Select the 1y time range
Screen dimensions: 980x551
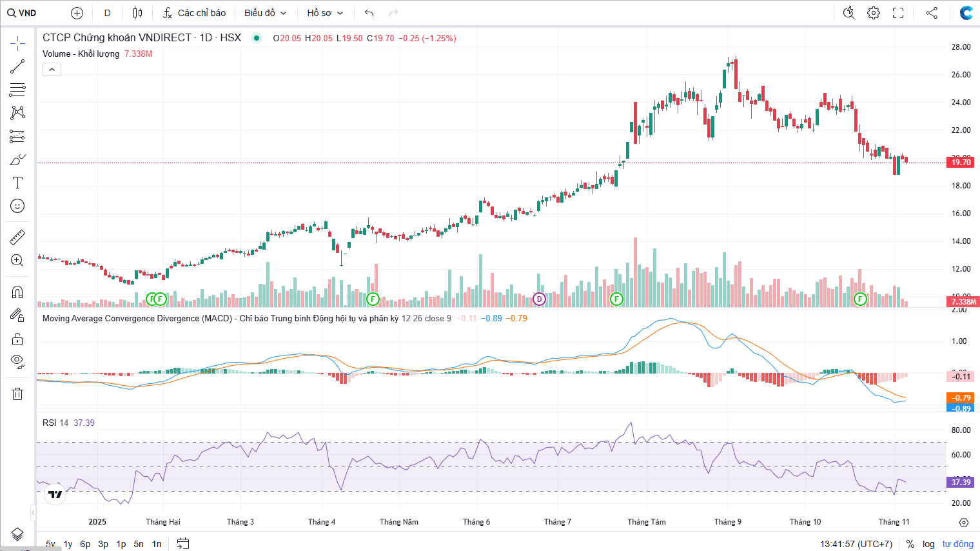tap(68, 544)
